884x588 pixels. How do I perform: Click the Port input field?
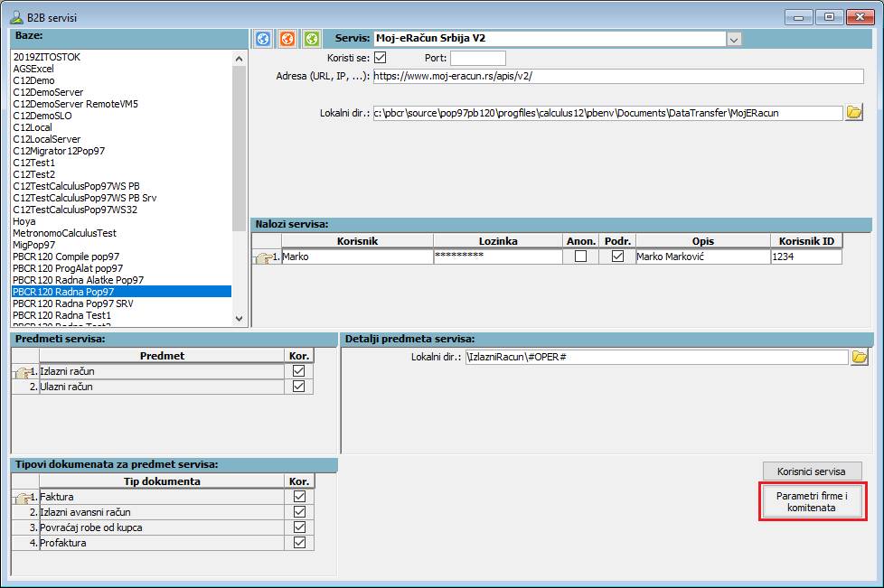pos(477,58)
